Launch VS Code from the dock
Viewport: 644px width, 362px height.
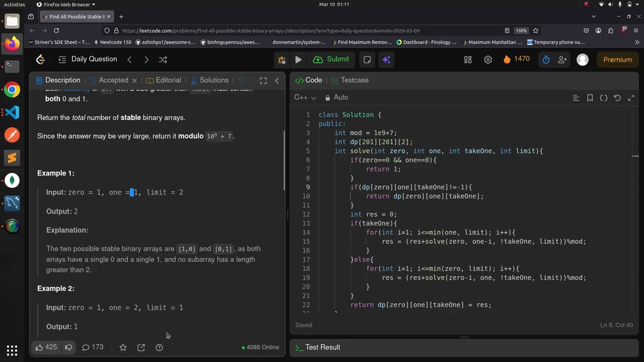(12, 112)
